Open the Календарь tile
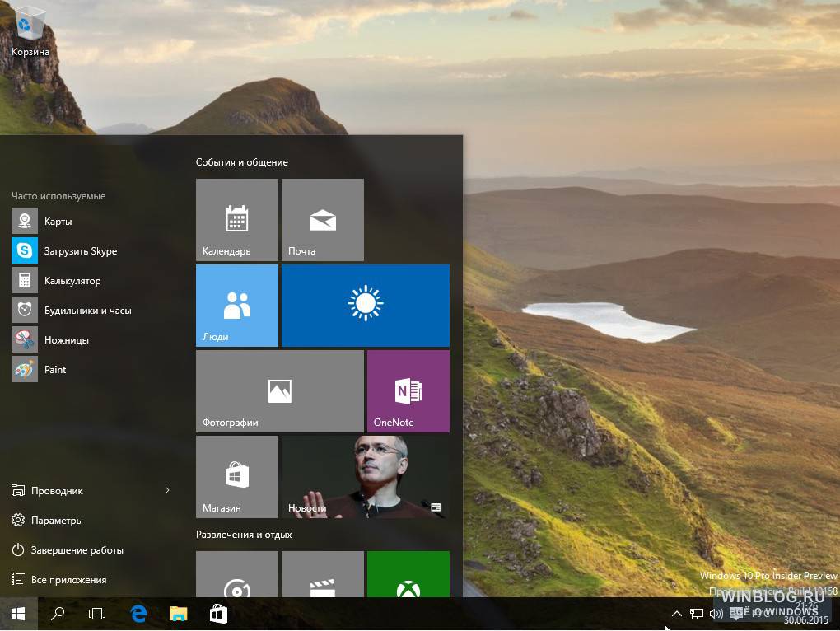This screenshot has width=840, height=631. (237, 220)
